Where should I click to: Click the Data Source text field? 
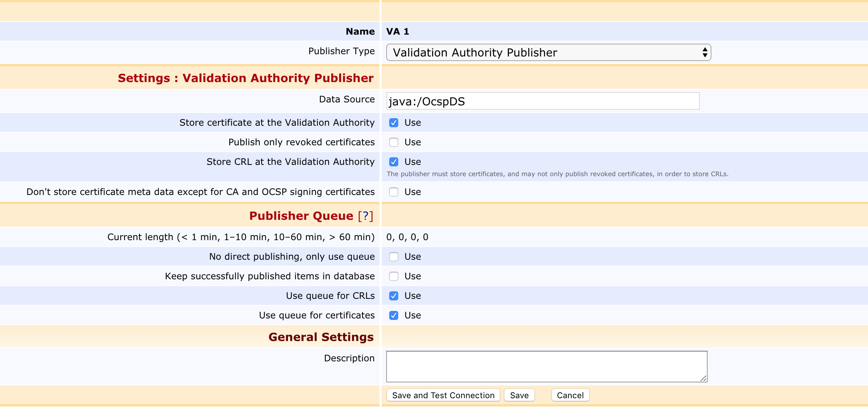coord(542,101)
